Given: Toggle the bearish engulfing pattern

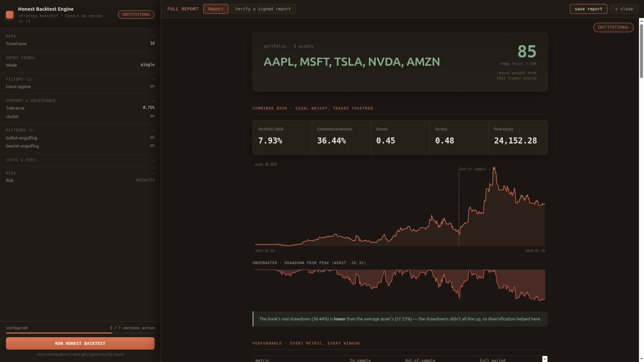Looking at the screenshot, I should pyautogui.click(x=152, y=145).
